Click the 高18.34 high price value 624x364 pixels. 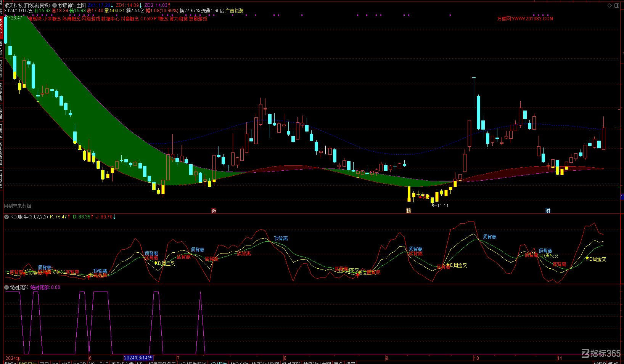60,11
